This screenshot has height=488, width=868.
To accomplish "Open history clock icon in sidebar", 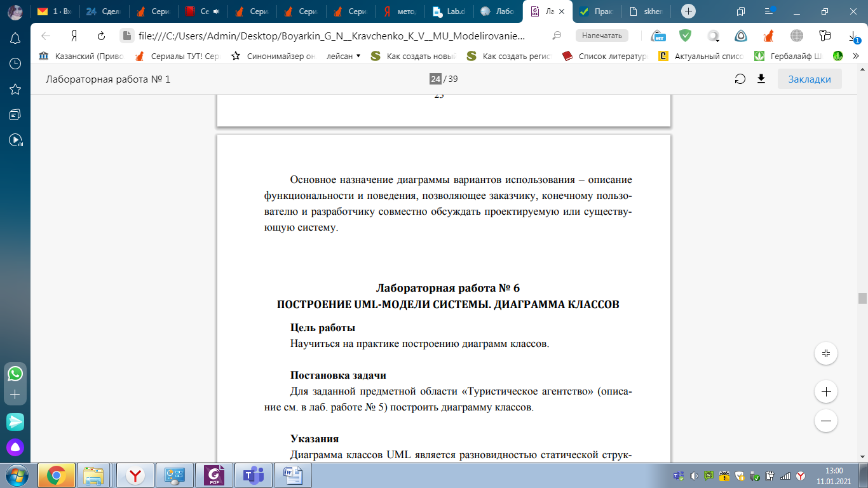I will 15,64.
